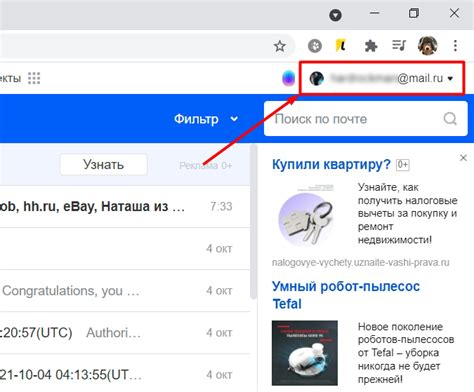This screenshot has height=392, width=474.
Task: Click the magnifier search icon in mail search
Action: pos(450,118)
